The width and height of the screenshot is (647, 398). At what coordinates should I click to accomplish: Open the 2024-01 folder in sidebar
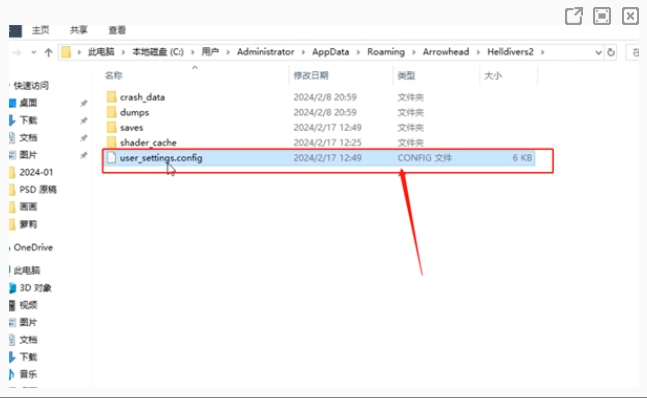36,172
